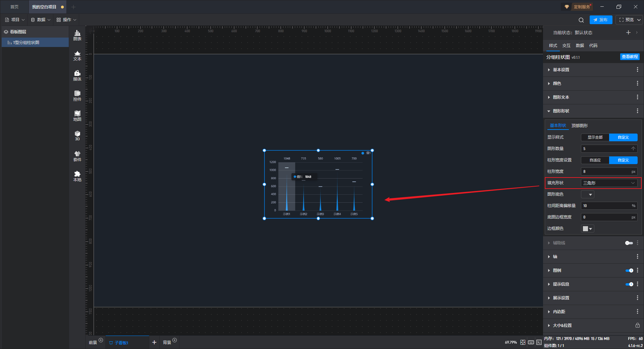Image resolution: width=644 pixels, height=349 pixels.
Task: Select 显示全部 for 显示样式
Action: click(595, 137)
